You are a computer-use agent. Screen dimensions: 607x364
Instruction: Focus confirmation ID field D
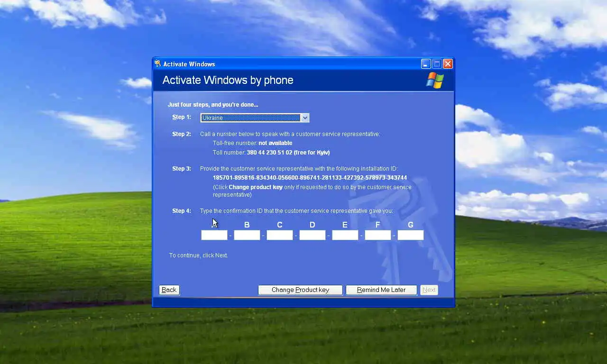pyautogui.click(x=313, y=235)
